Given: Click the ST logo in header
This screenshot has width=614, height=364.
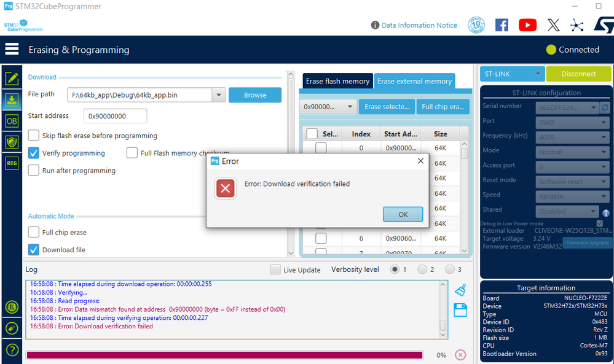Looking at the screenshot, I should 604,25.
